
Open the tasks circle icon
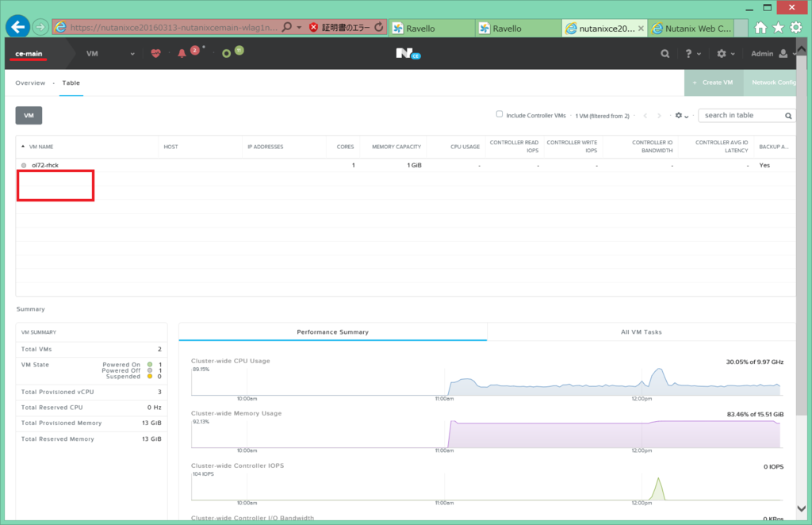coord(226,54)
